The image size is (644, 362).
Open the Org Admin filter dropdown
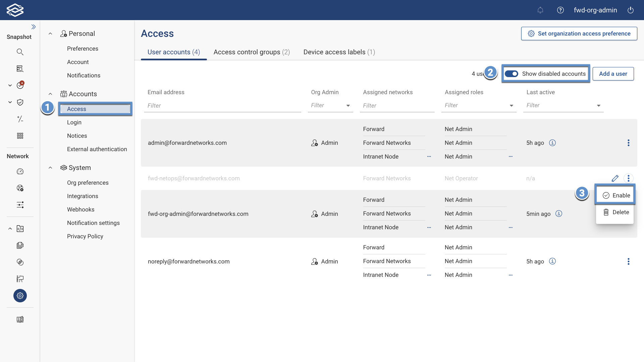click(348, 105)
